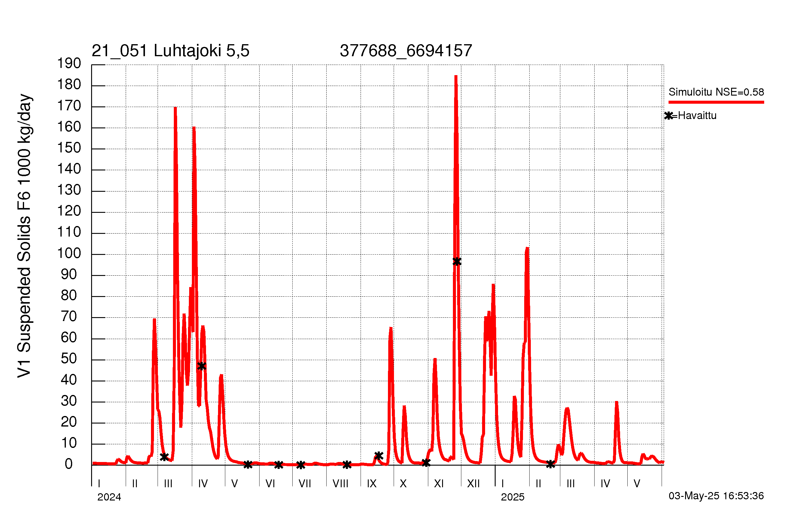Click the month label 'X' on x-axis
The height and width of the screenshot is (511, 812).
click(403, 484)
